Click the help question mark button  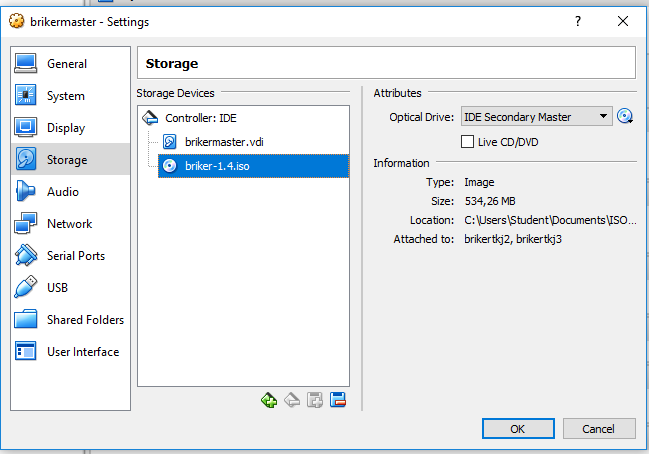(x=577, y=21)
